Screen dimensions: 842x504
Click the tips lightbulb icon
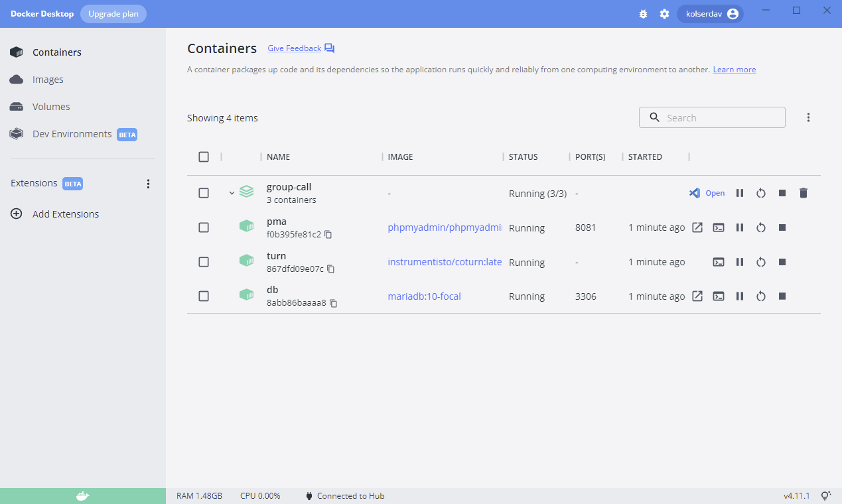tap(826, 496)
